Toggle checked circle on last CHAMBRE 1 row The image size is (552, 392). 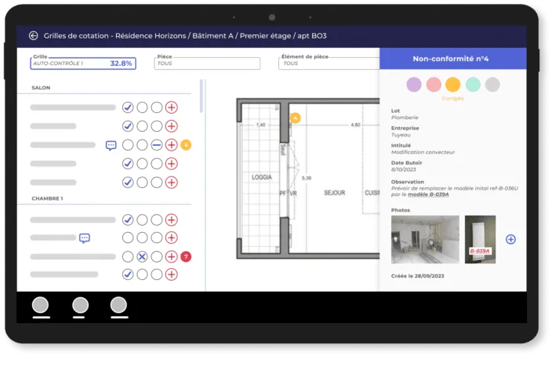point(128,274)
